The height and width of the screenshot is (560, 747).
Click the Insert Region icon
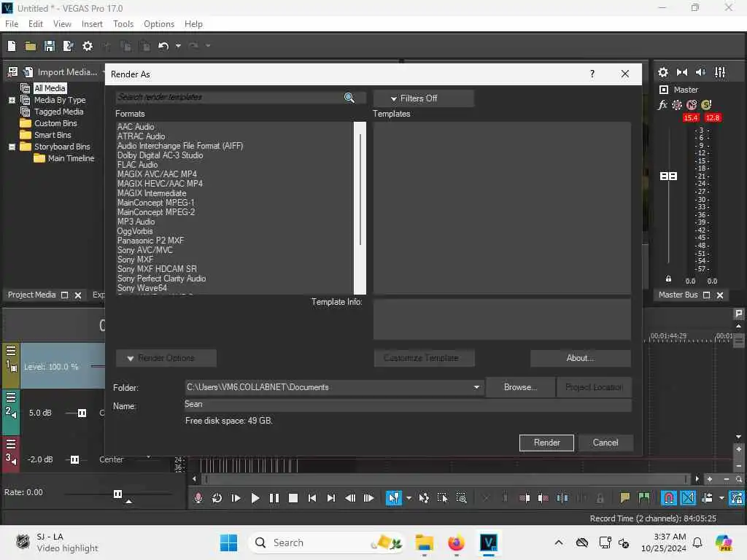pyautogui.click(x=644, y=498)
